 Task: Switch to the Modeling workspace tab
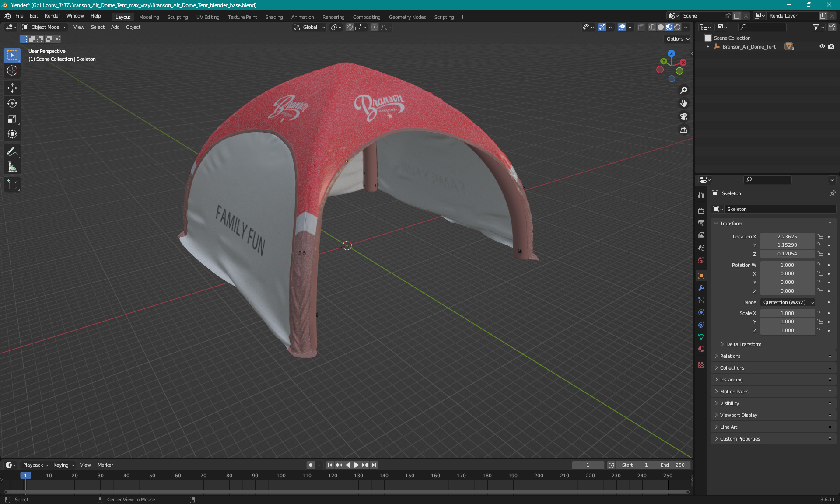click(149, 17)
